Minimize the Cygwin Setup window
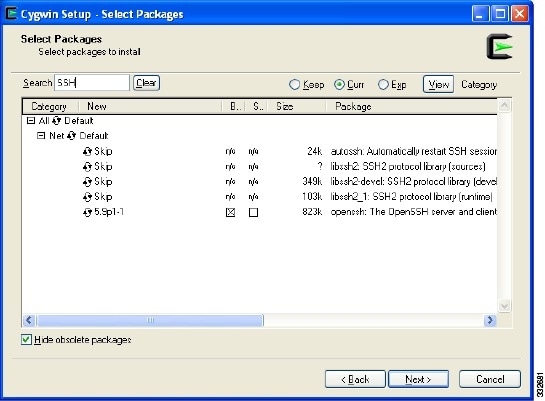This screenshot has width=545, height=401. coord(480,14)
